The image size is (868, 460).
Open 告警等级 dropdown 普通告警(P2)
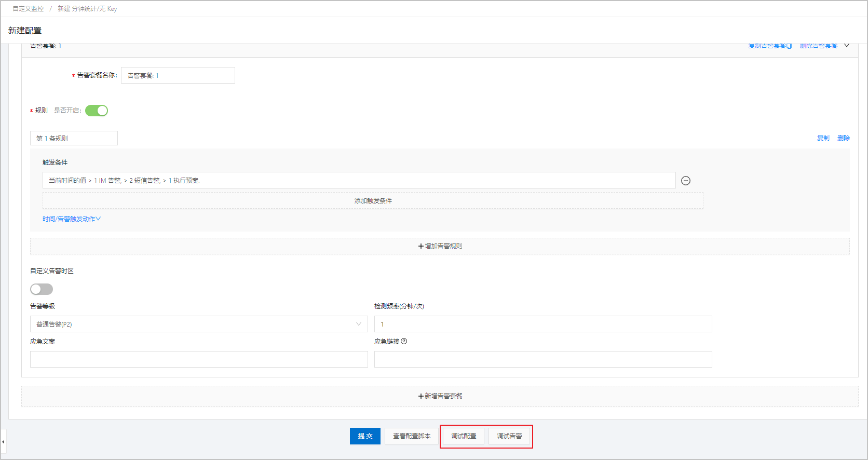pyautogui.click(x=199, y=324)
